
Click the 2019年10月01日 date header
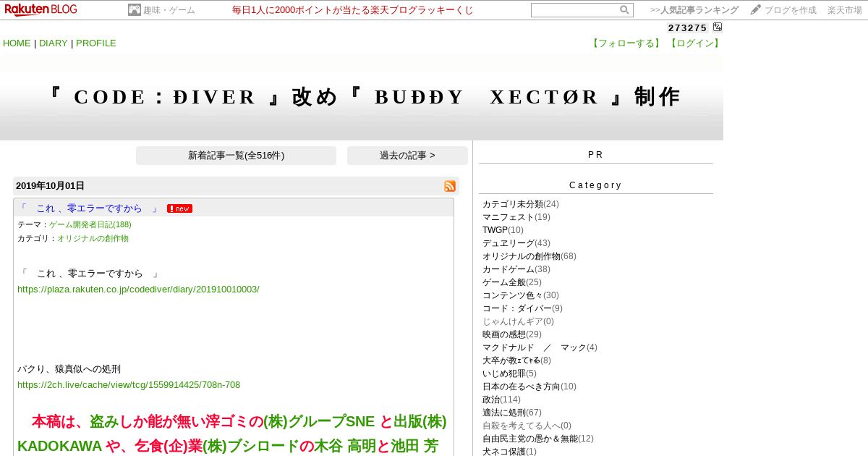point(50,186)
